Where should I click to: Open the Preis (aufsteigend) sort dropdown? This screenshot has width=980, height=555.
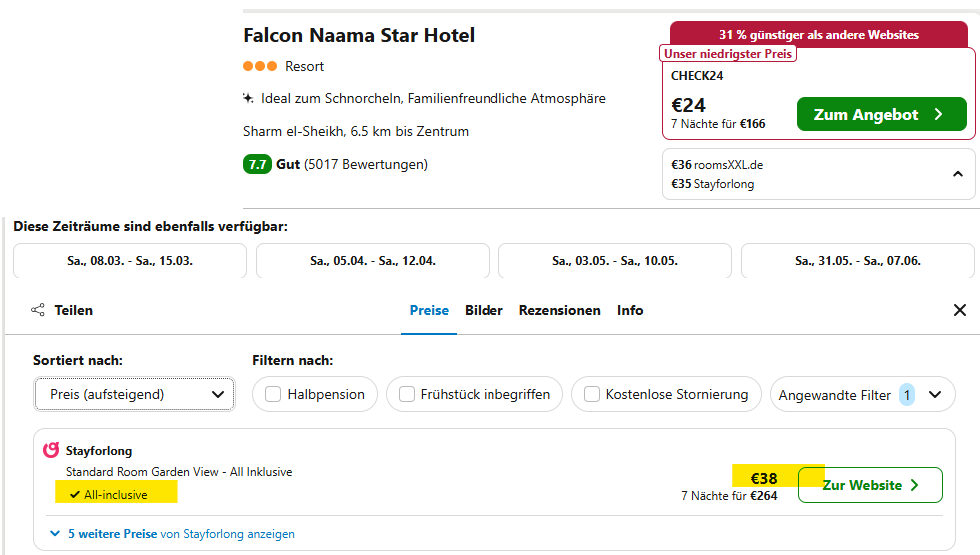coord(135,394)
